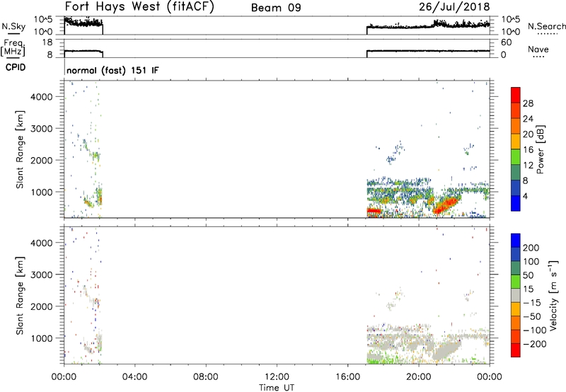Click the 'Nave' legend label
This screenshot has height=392, width=566.
[x=538, y=50]
